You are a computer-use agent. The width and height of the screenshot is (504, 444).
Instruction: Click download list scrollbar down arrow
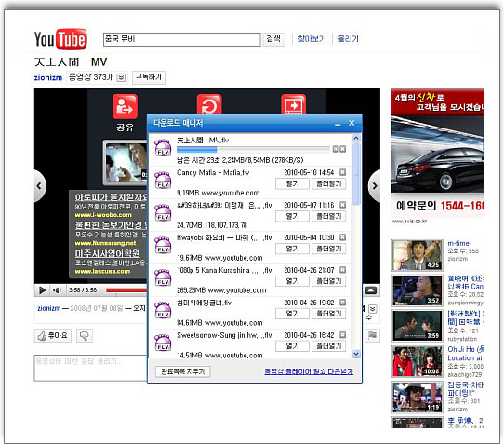pos(356,354)
